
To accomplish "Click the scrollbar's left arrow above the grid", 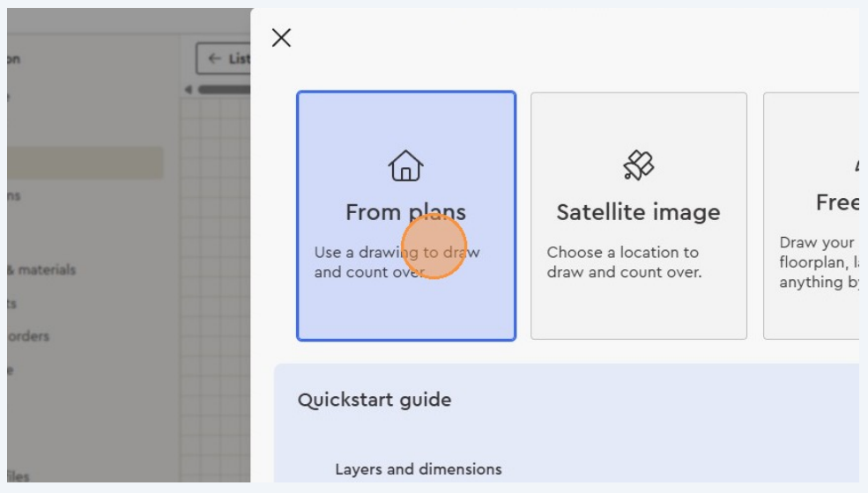I will point(189,90).
